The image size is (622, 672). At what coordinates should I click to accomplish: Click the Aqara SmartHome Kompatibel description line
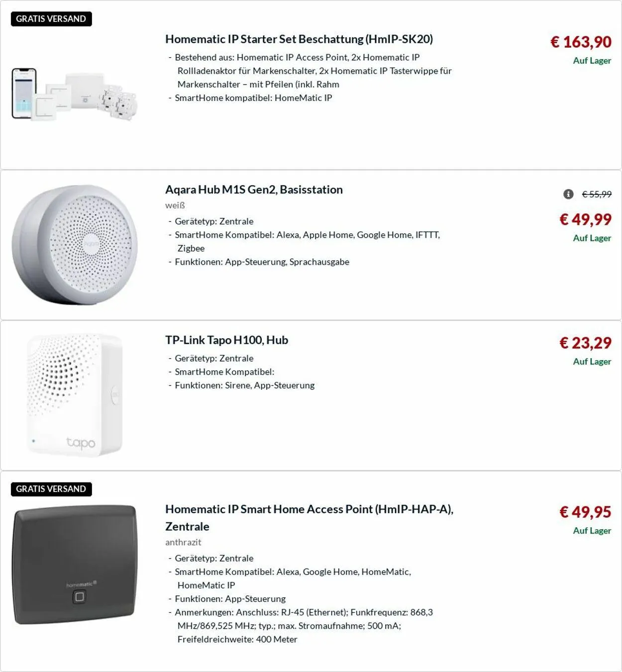(307, 235)
